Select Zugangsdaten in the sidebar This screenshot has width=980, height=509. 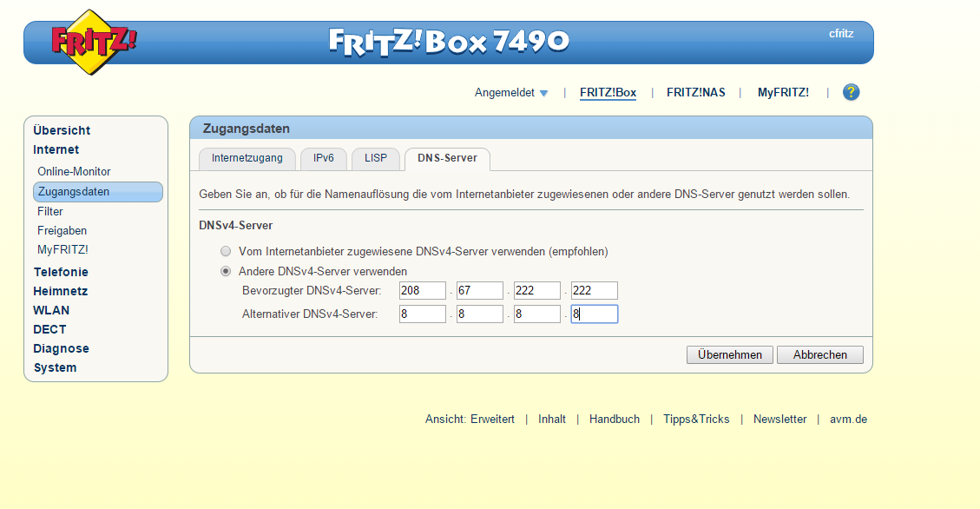(x=97, y=192)
